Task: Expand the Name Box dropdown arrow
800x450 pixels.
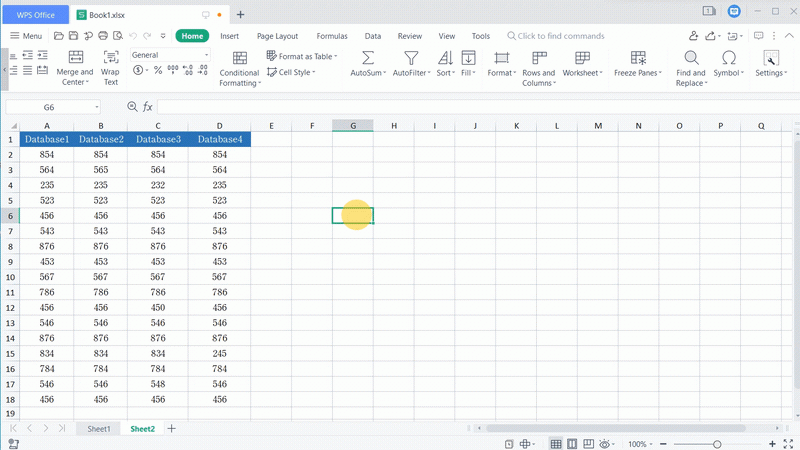Action: click(x=97, y=107)
